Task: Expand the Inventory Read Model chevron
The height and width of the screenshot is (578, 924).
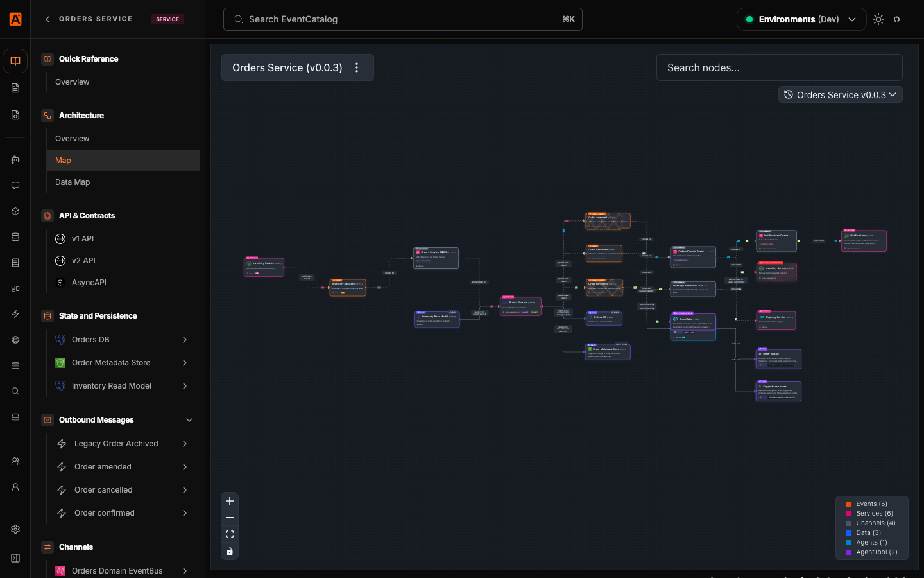Action: click(x=185, y=386)
